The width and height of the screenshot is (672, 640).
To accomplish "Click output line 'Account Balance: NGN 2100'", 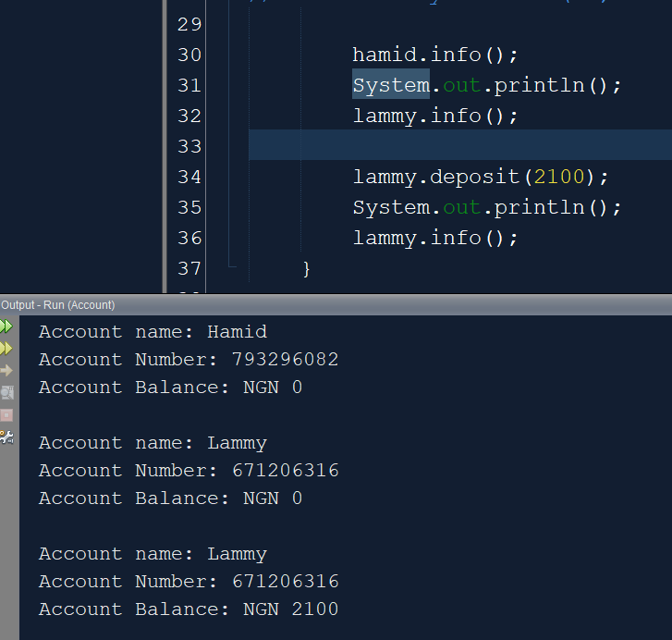I will 189,609.
